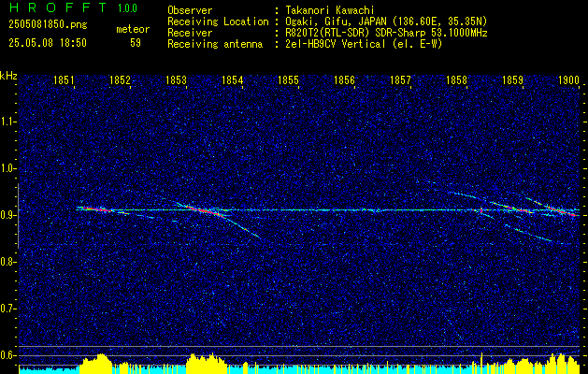
Task: Click the 1857 time marker
Action: [400, 80]
